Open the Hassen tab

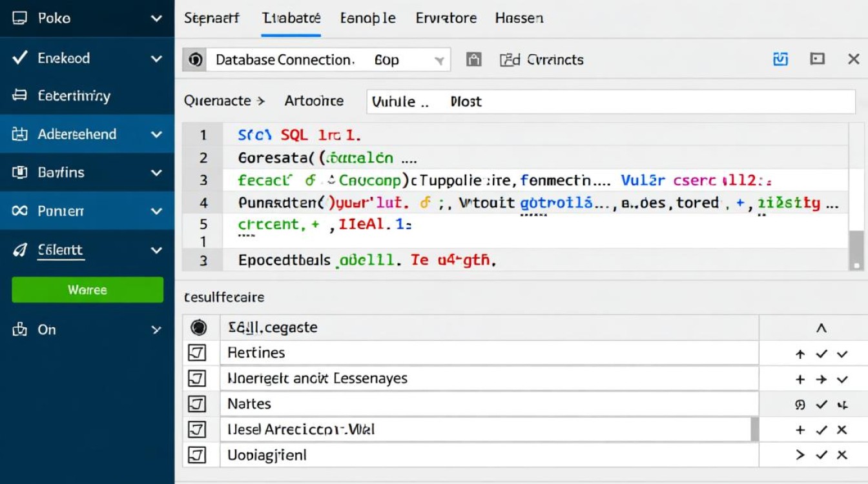pos(519,18)
